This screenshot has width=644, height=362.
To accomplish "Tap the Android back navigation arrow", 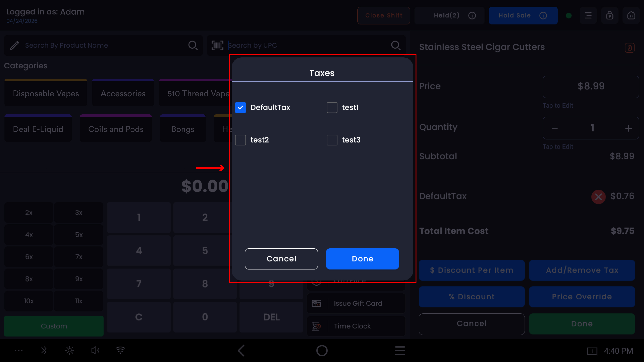I will point(241,351).
